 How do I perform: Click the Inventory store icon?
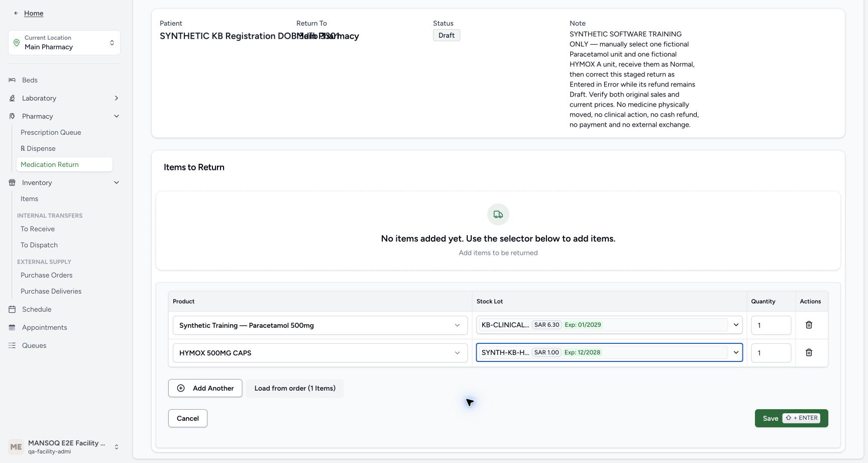coord(12,182)
